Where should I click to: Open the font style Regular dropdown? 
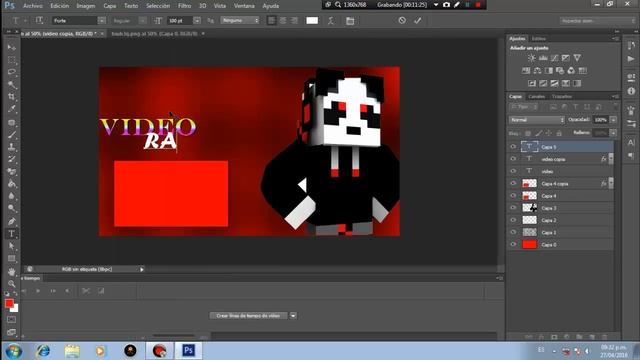click(x=142, y=20)
